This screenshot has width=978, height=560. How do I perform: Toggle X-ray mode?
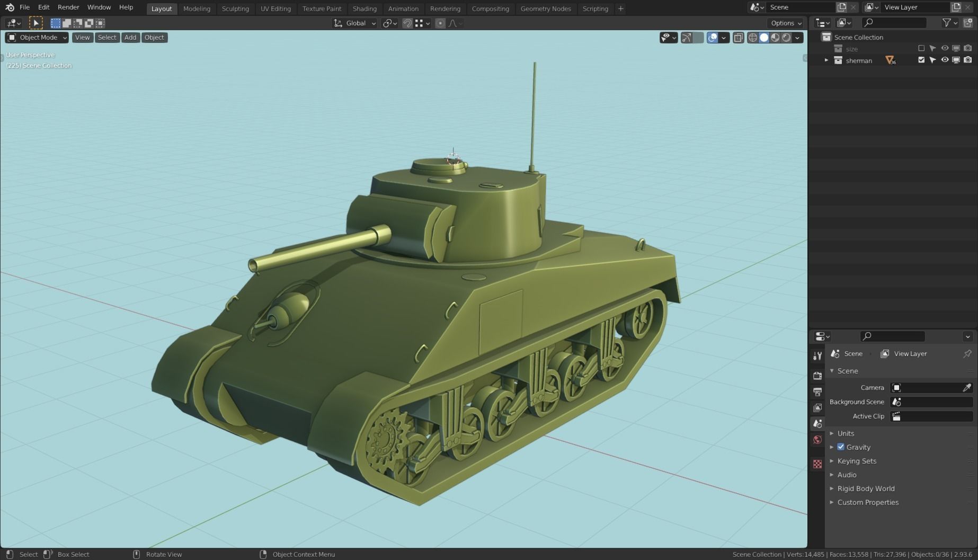pos(738,38)
